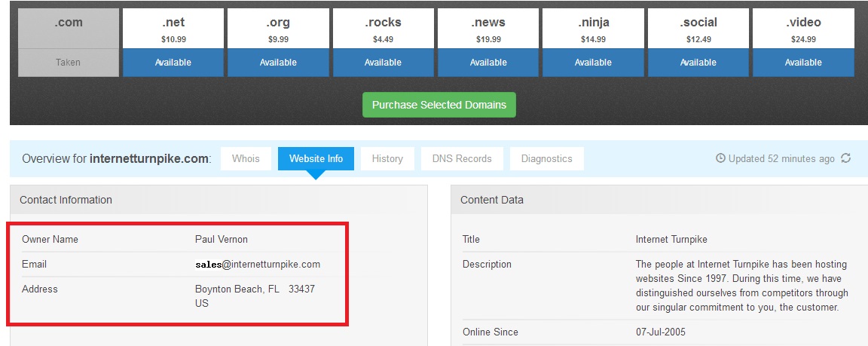The width and height of the screenshot is (868, 346).
Task: Click the Internet Turnpike title value
Action: 671,239
